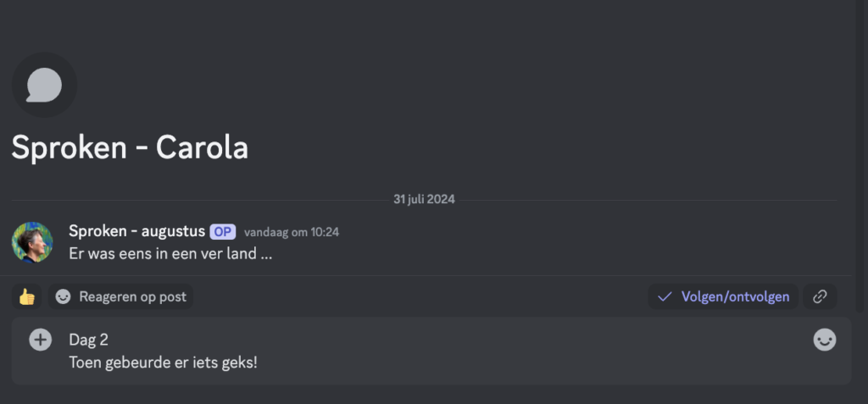Click the vertical scrollbar on the right
Image resolution: width=868 pixels, height=404 pixels.
click(x=860, y=155)
